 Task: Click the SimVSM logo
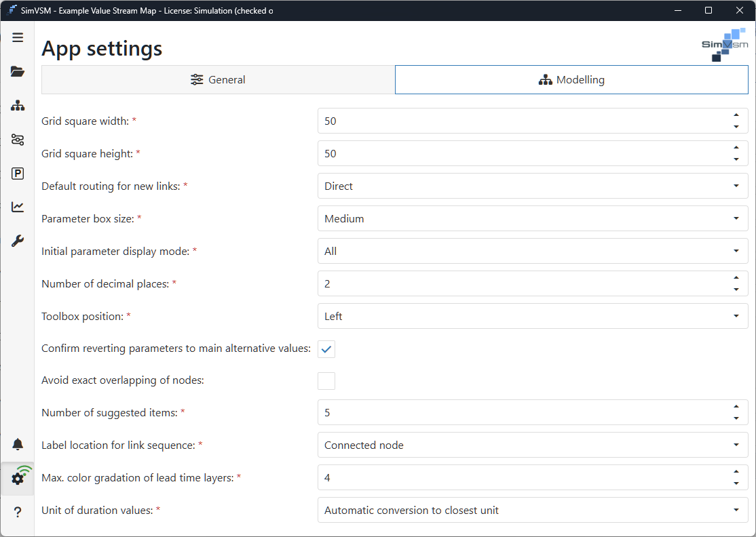pyautogui.click(x=725, y=44)
